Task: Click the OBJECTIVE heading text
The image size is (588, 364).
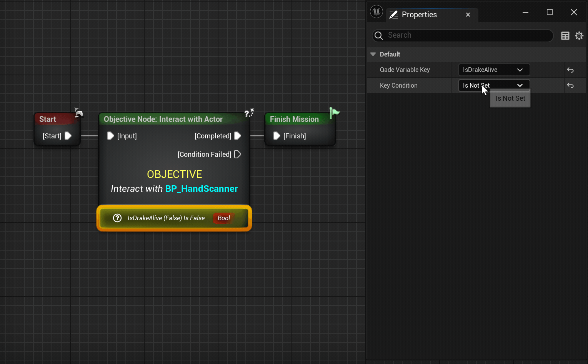Action: 175,174
